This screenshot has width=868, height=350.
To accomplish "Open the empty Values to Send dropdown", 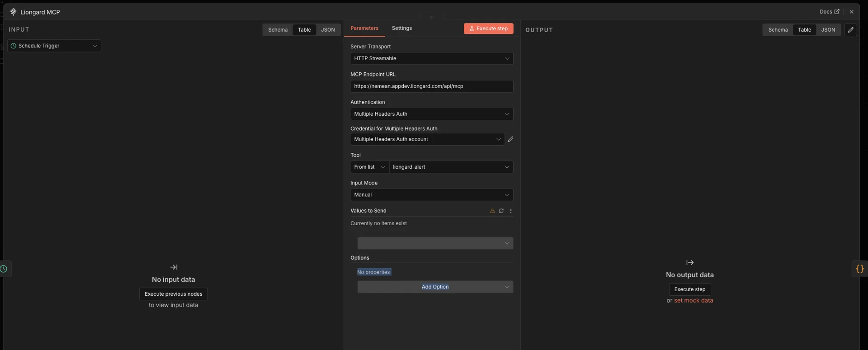I will (435, 243).
